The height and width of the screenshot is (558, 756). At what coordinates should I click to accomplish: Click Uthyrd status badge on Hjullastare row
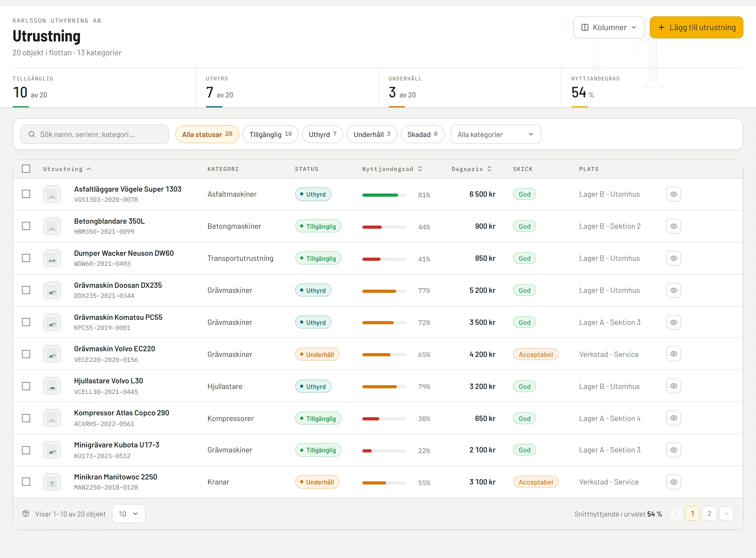pos(313,386)
